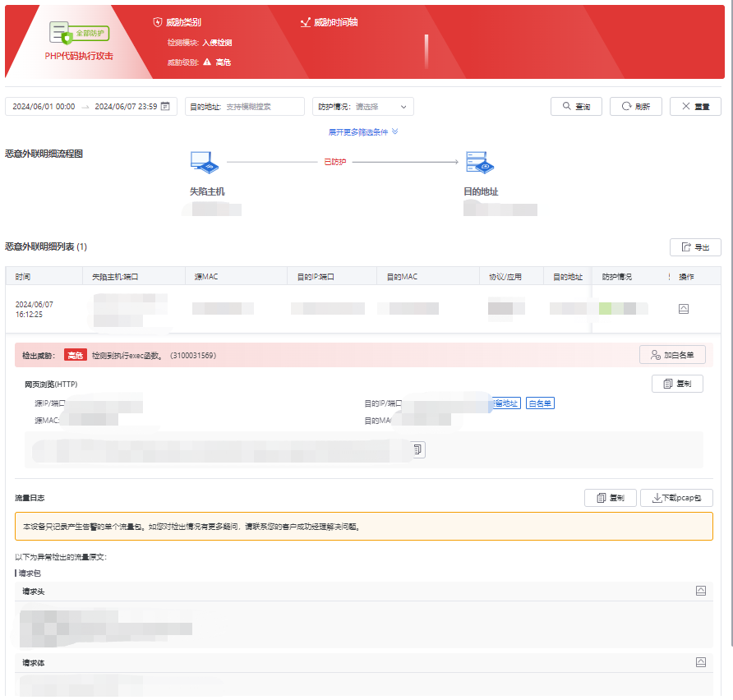Click the 失陷主机:端口 column header
Viewport: 733px width, 700px height.
click(115, 277)
